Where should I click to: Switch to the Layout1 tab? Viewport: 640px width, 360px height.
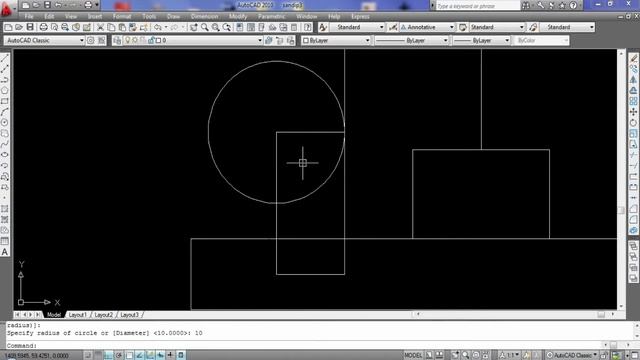click(x=78, y=315)
